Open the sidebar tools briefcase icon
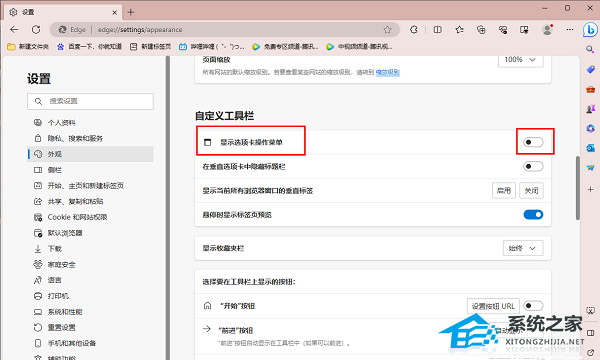The image size is (600, 360). tap(590, 90)
